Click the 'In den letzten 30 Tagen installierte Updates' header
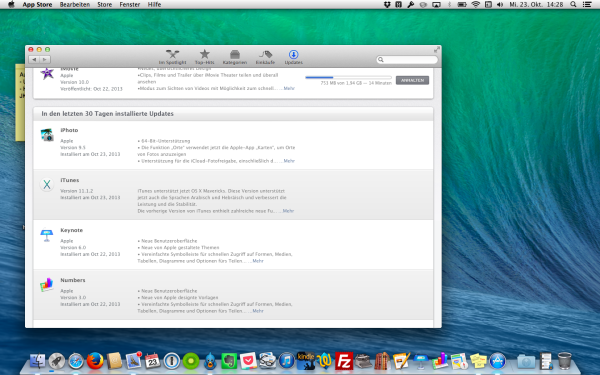 tap(108, 114)
